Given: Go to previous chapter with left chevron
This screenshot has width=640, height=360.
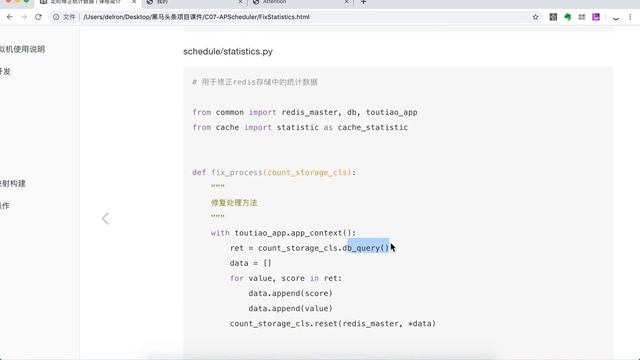Looking at the screenshot, I should tap(105, 218).
